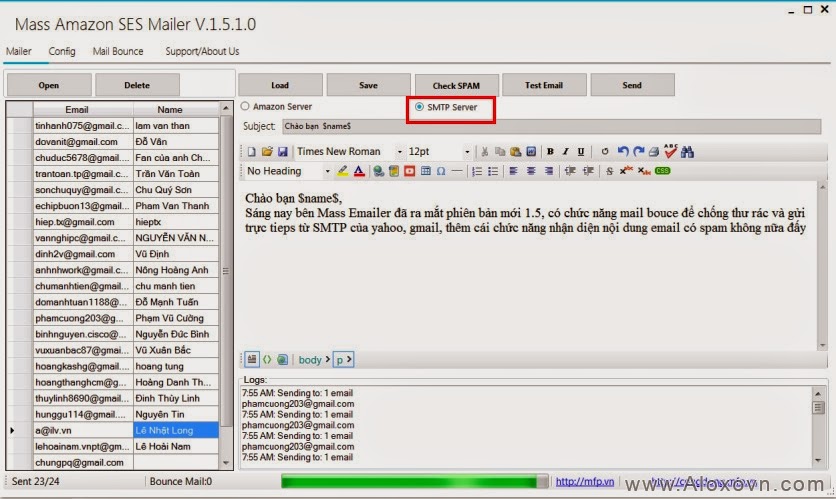Click the copy icon in editor toolbar

pos(500,152)
